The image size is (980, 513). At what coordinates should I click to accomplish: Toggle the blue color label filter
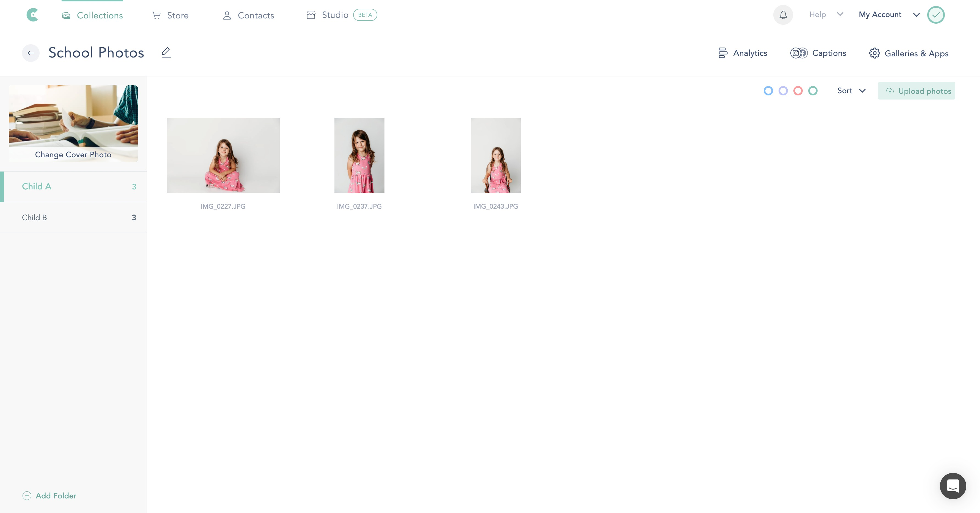click(x=768, y=91)
